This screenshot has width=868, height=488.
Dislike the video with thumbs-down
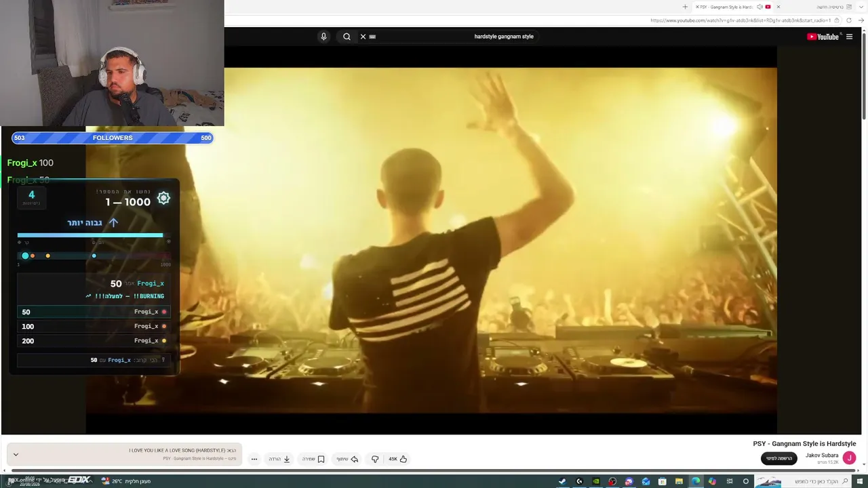click(x=375, y=459)
